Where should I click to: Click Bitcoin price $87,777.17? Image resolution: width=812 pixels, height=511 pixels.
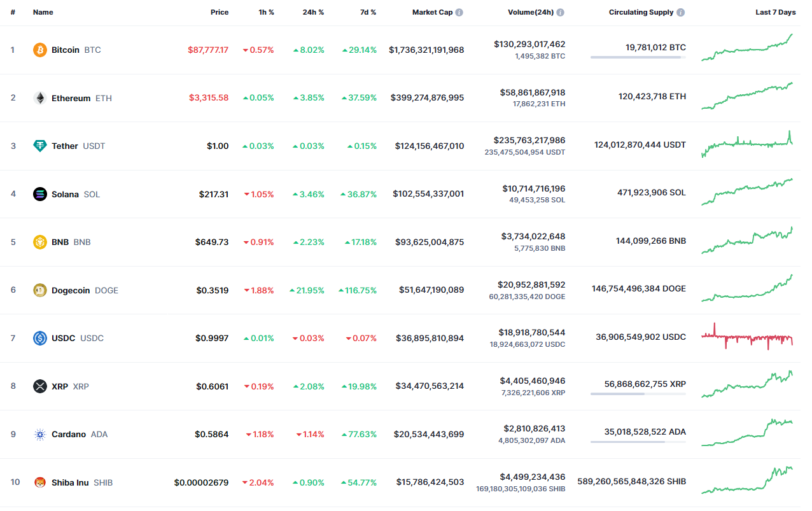click(x=208, y=50)
